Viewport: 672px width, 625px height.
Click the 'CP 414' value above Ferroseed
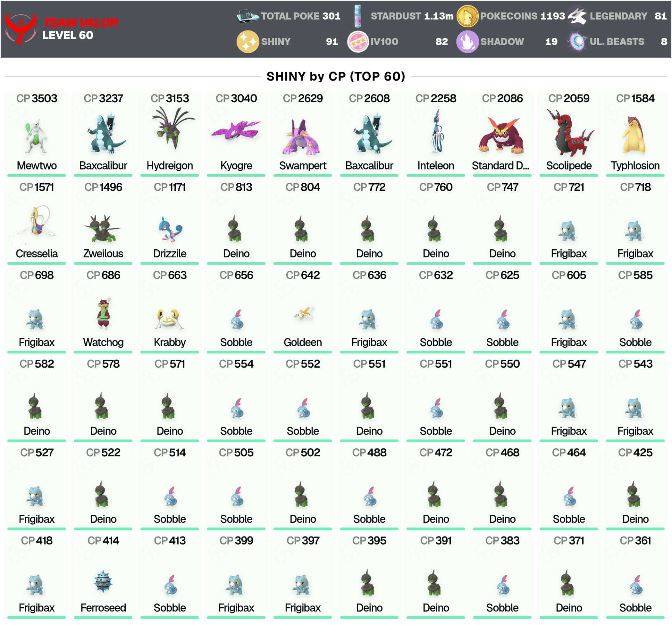[103, 541]
